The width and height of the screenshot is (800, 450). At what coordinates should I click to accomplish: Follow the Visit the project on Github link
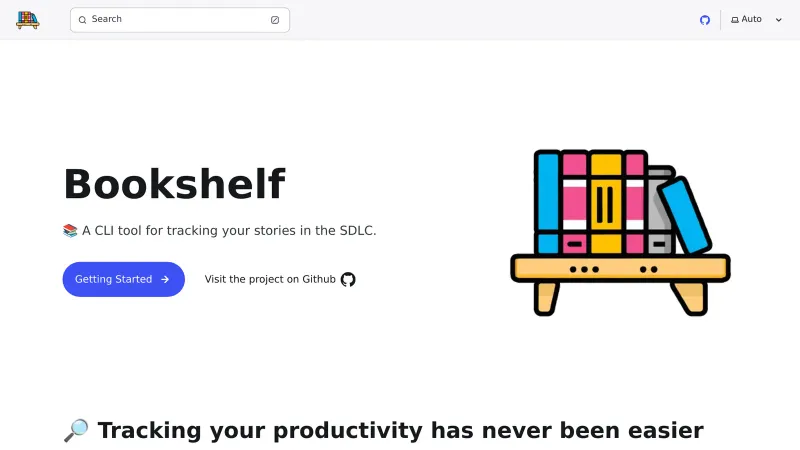[x=270, y=280]
